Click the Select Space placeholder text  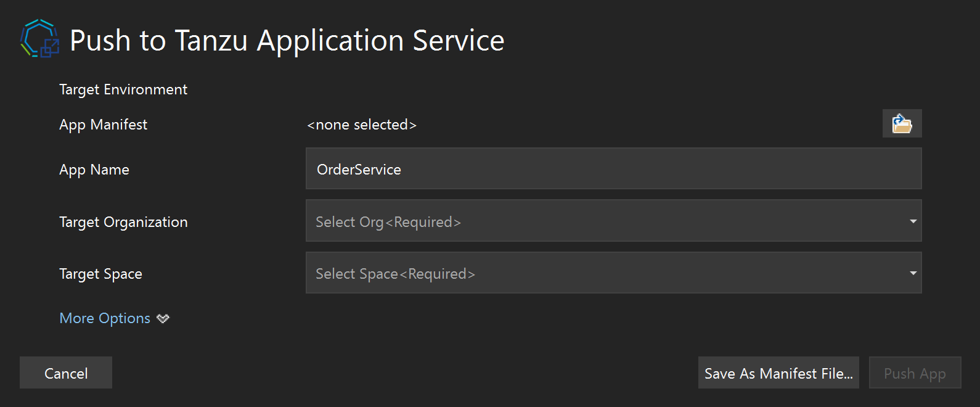(x=395, y=274)
